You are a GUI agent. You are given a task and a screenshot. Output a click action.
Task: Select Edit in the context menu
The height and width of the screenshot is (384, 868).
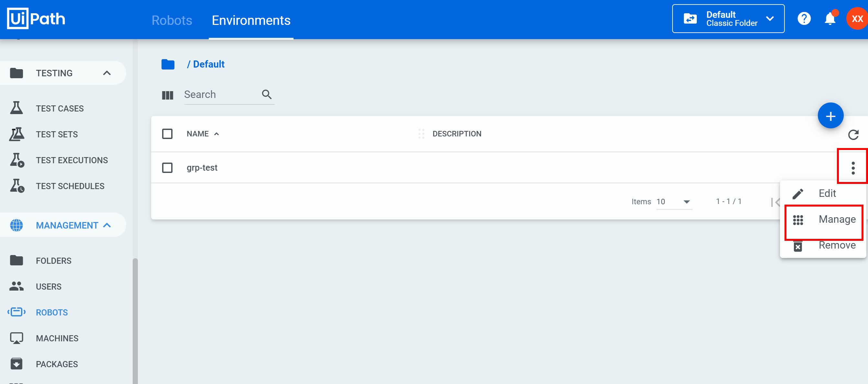click(827, 194)
